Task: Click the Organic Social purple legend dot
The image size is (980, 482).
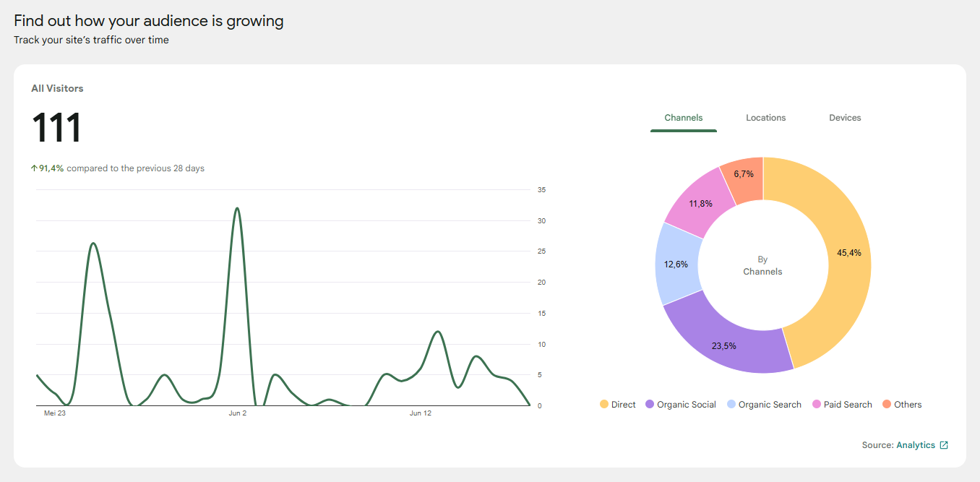Action: pyautogui.click(x=650, y=405)
